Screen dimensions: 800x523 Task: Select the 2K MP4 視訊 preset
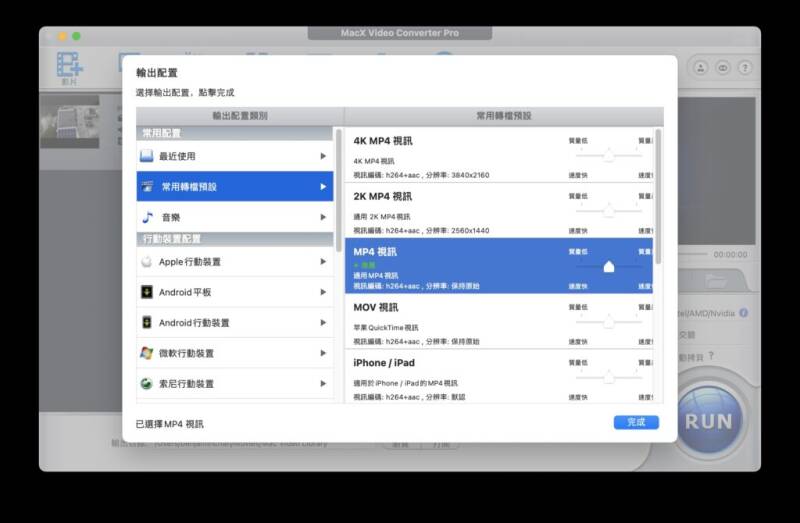[499, 210]
